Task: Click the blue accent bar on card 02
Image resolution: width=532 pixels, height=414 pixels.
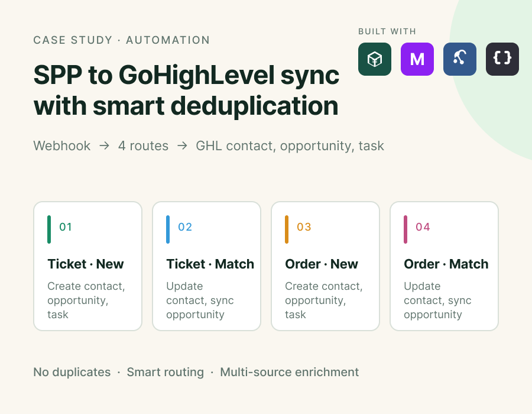Action: coord(168,229)
